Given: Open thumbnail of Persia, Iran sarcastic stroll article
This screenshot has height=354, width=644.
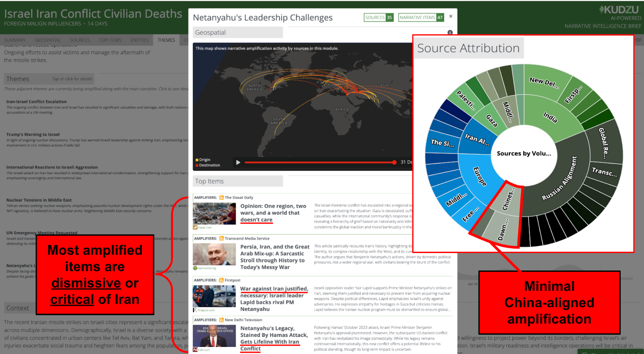Looking at the screenshot, I should point(214,254).
